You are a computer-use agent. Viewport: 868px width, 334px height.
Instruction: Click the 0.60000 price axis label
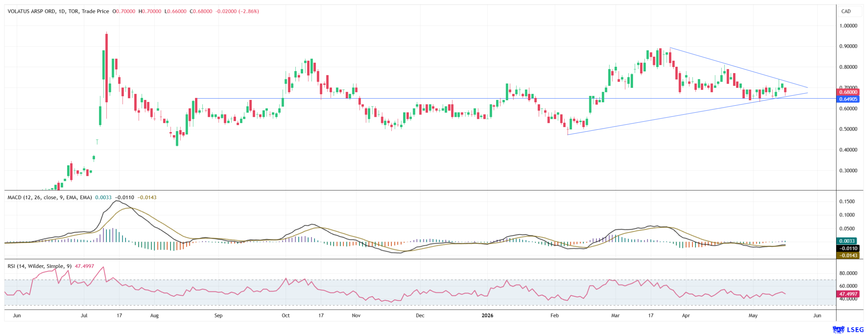click(x=848, y=108)
